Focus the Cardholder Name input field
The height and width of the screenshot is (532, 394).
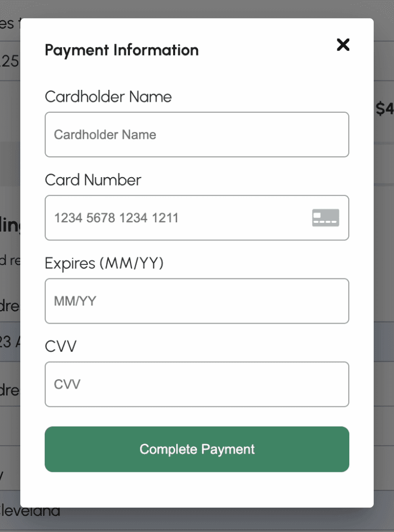(x=196, y=135)
